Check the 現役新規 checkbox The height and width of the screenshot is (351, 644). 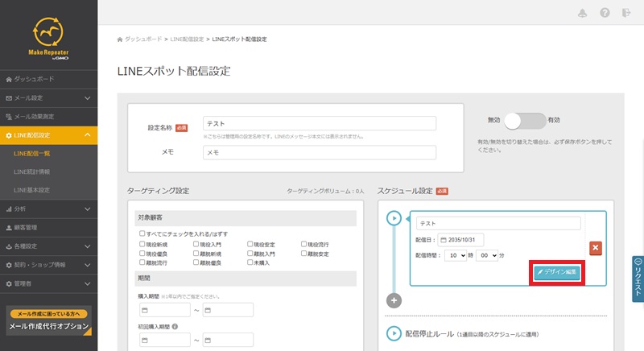(x=142, y=244)
